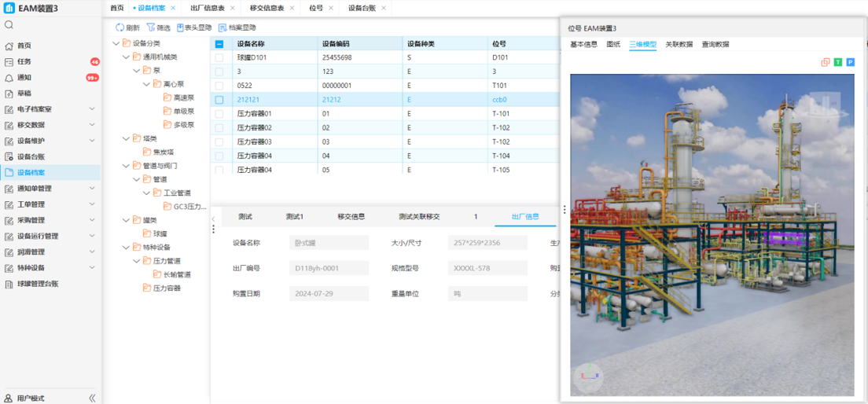Image resolution: width=868 pixels, height=404 pixels.
Task: Collapse the 工业管道 tree node
Action: [x=147, y=193]
